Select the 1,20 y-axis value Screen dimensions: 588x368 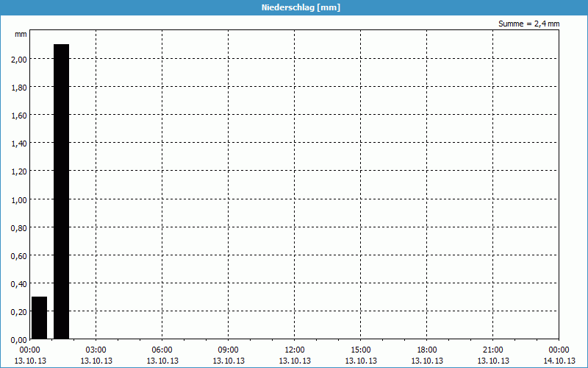19,171
